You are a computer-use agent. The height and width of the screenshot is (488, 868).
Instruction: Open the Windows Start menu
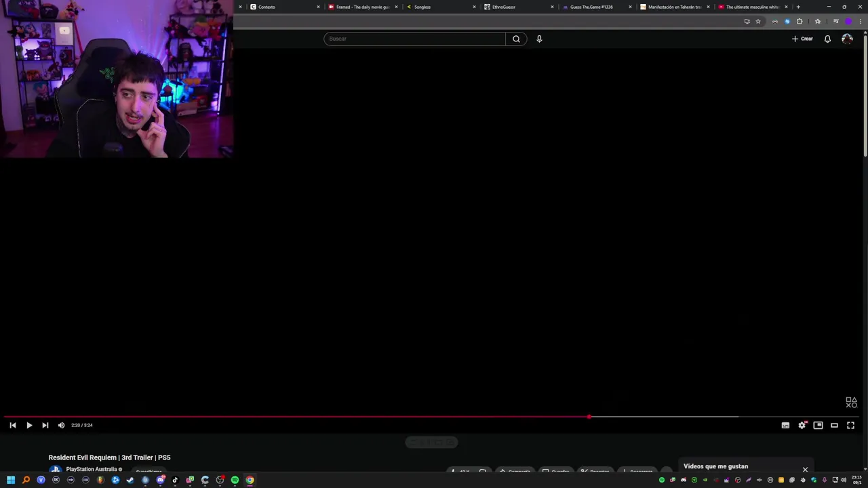11,480
